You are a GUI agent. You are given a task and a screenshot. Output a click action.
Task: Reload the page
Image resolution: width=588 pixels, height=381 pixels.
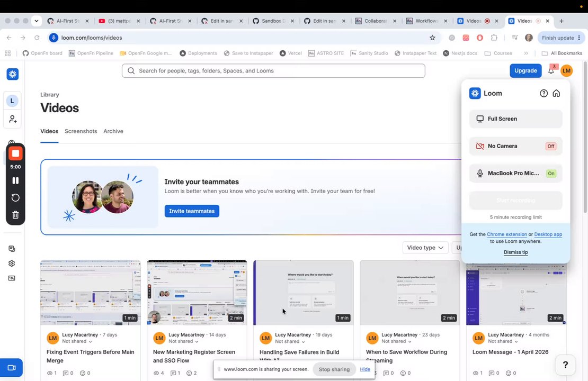(x=37, y=38)
